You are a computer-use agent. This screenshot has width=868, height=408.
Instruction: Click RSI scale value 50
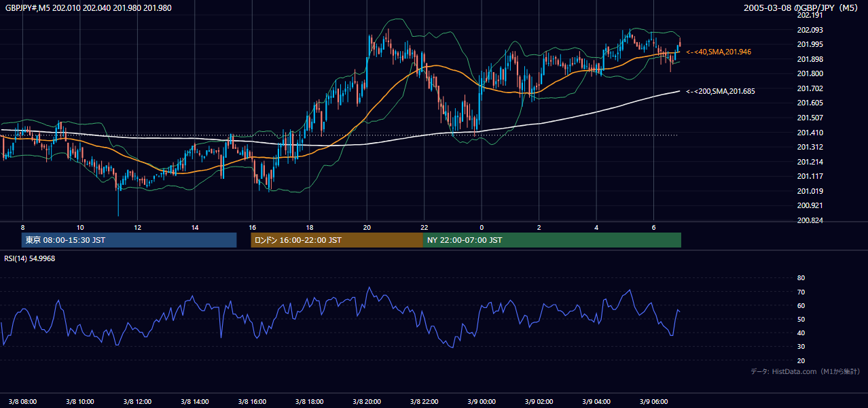coord(801,319)
